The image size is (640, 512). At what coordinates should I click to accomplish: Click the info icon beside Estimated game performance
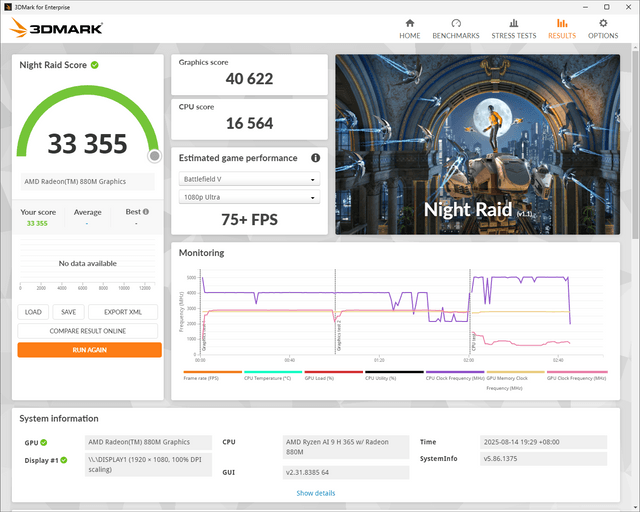(x=316, y=158)
